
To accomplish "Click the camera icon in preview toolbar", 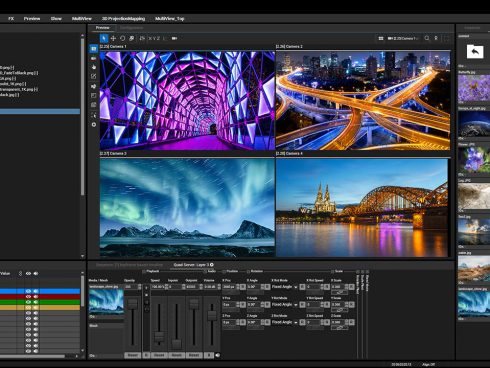I will (174, 38).
